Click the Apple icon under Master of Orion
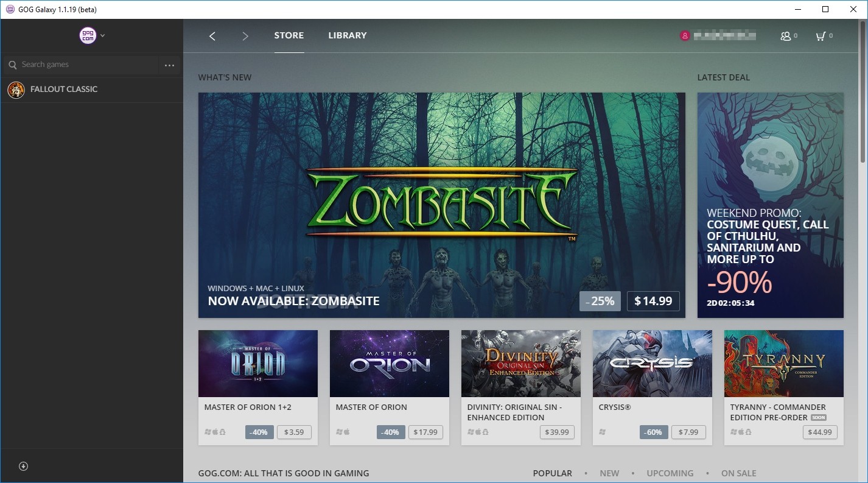The width and height of the screenshot is (868, 483). pyautogui.click(x=347, y=432)
